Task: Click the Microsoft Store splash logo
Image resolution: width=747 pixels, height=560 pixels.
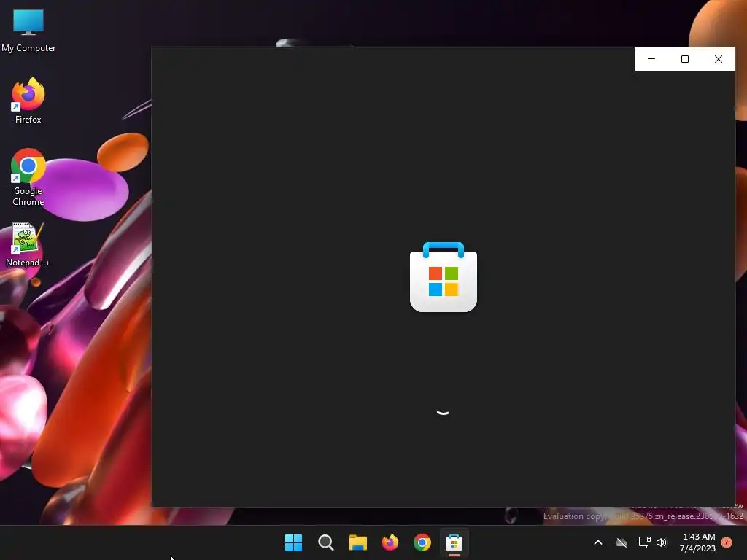Action: coord(444,277)
